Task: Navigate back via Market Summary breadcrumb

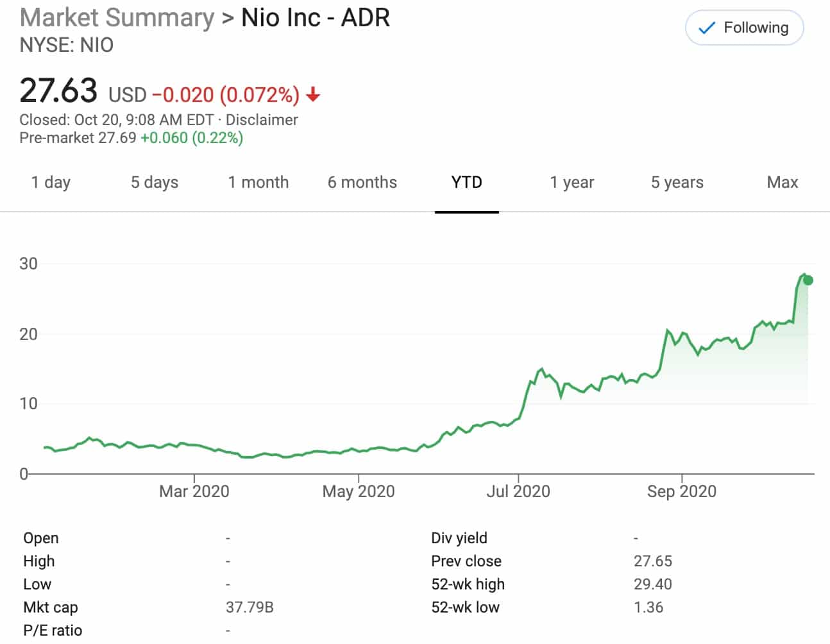Action: [117, 17]
